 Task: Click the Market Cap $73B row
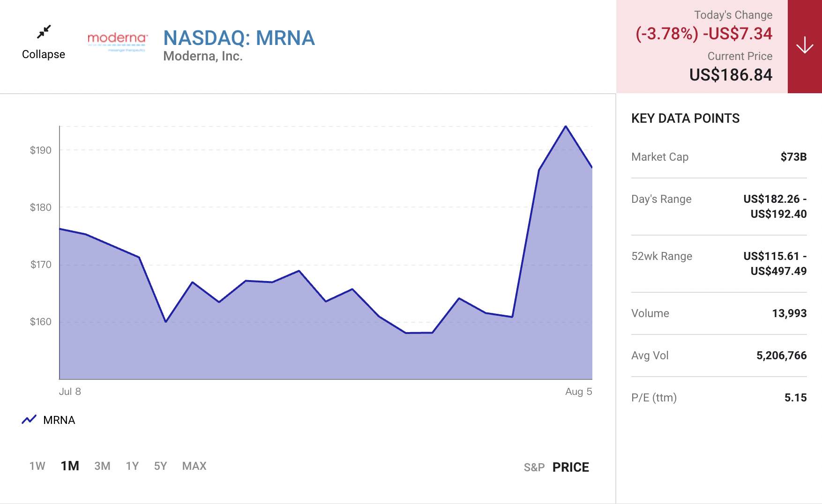pyautogui.click(x=718, y=157)
